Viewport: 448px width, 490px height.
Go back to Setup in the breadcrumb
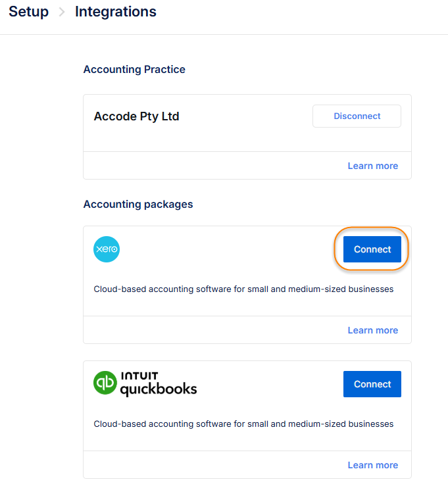[x=28, y=12]
